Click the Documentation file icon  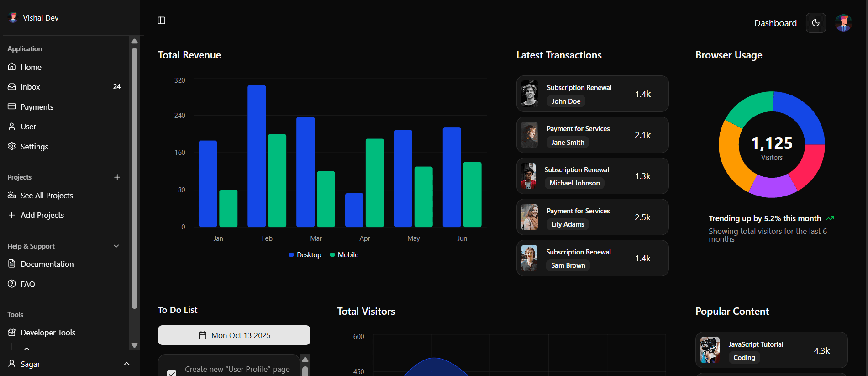(12, 264)
